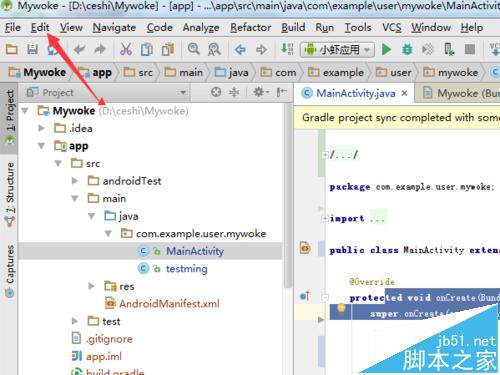Expand the .idea folder
Viewport: 500px width, 375px height.
[x=42, y=128]
